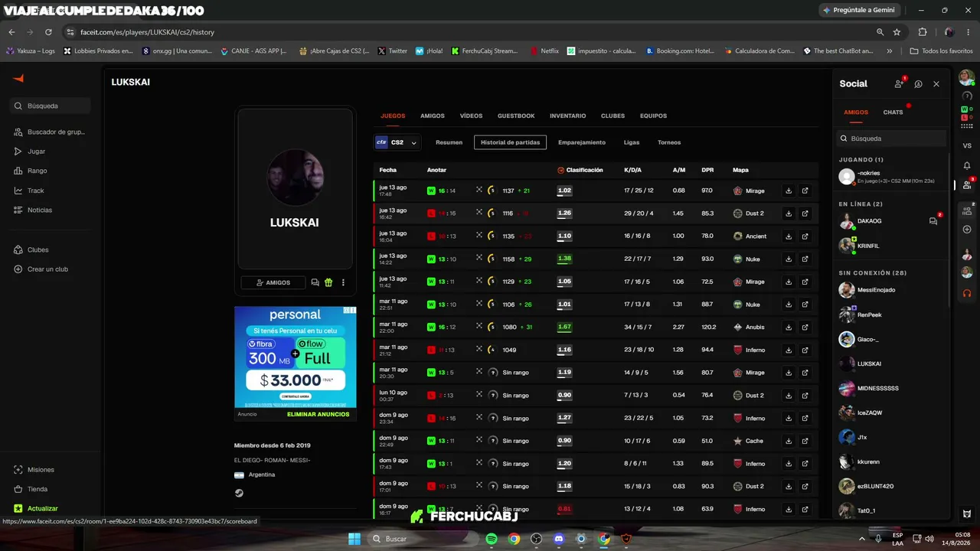Open DAKAOG chat message icon
The height and width of the screenshot is (551, 980).
pos(933,221)
